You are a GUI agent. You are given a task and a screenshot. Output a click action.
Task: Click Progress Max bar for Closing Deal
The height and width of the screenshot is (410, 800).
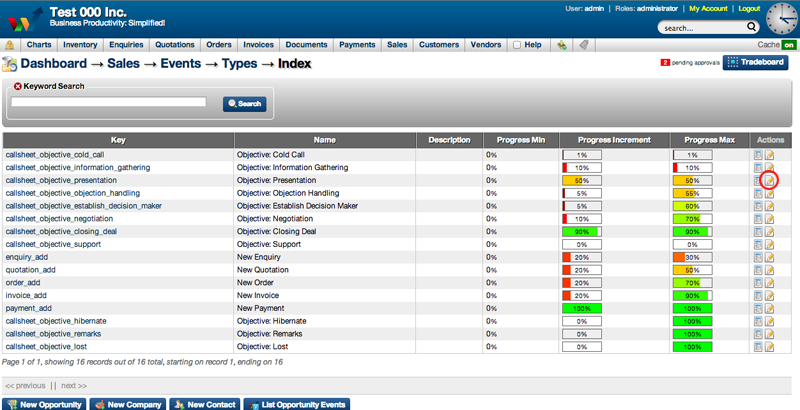[691, 231]
